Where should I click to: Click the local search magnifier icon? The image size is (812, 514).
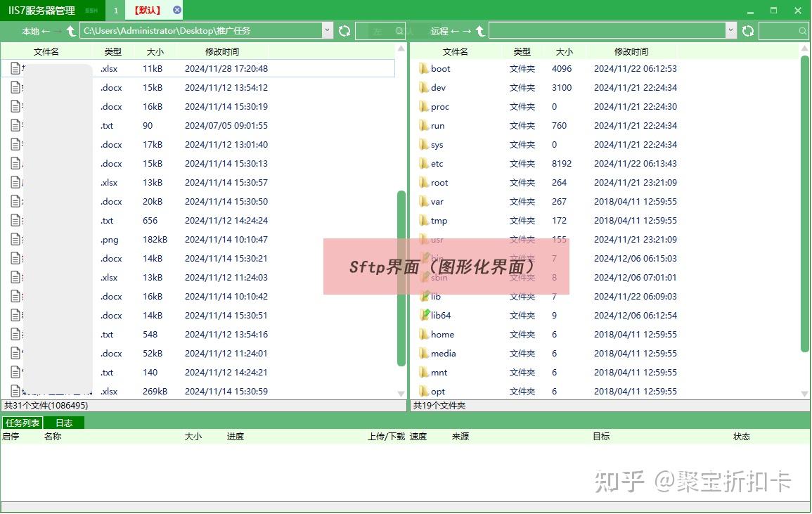tap(399, 31)
